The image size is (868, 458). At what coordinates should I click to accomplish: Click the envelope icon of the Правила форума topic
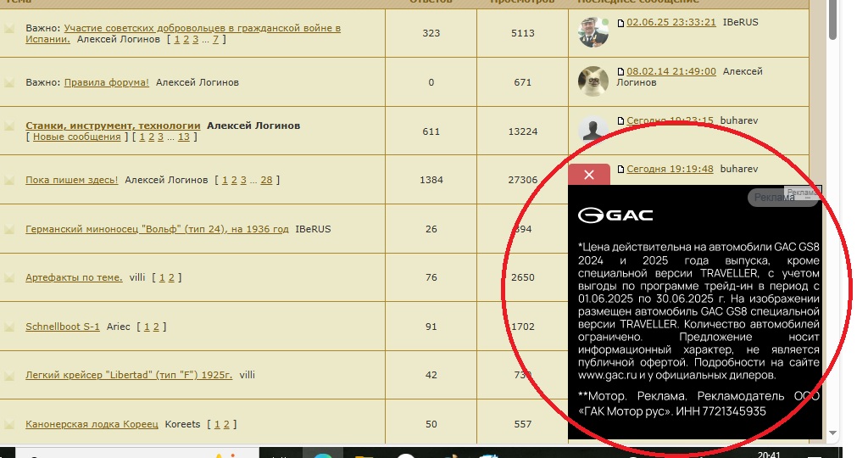9,82
